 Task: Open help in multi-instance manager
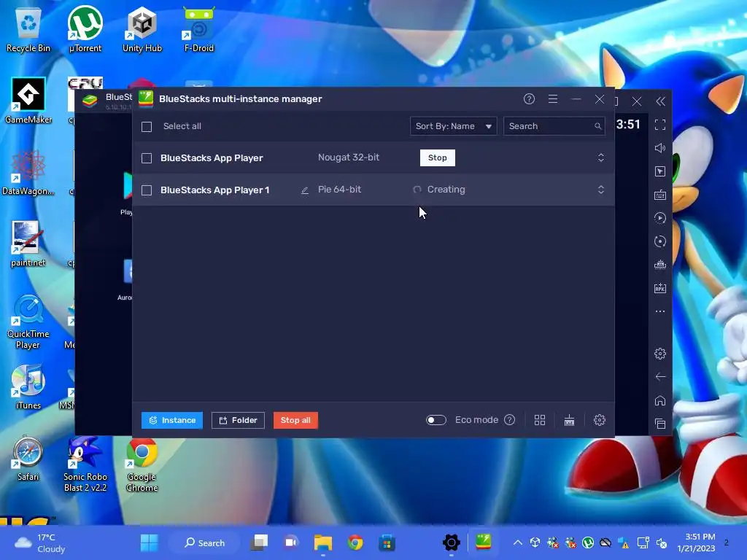coord(529,99)
